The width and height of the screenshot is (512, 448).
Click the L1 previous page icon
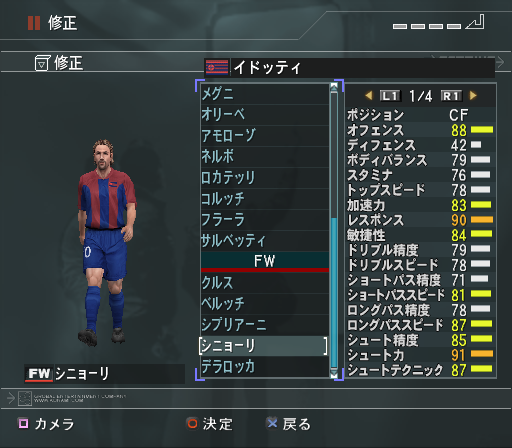pos(390,96)
